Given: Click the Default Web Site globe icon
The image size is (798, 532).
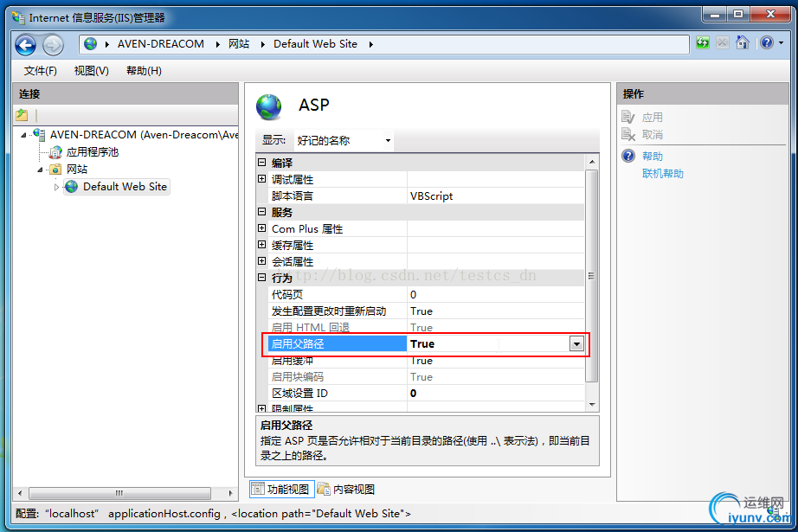Looking at the screenshot, I should point(72,187).
